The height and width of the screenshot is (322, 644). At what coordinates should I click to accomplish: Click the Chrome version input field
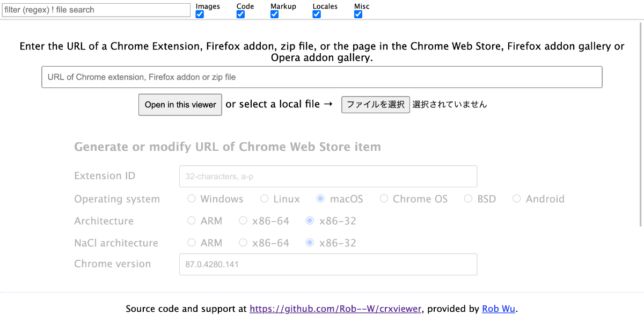click(328, 264)
